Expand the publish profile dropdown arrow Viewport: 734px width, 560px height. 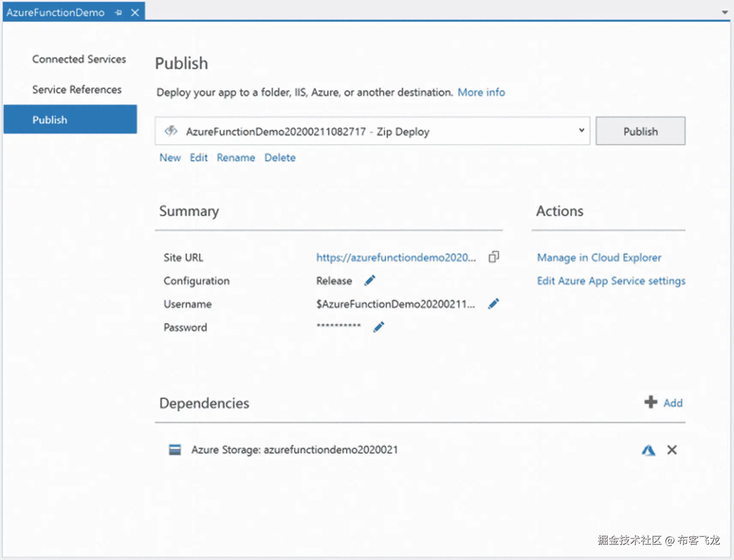(x=581, y=130)
